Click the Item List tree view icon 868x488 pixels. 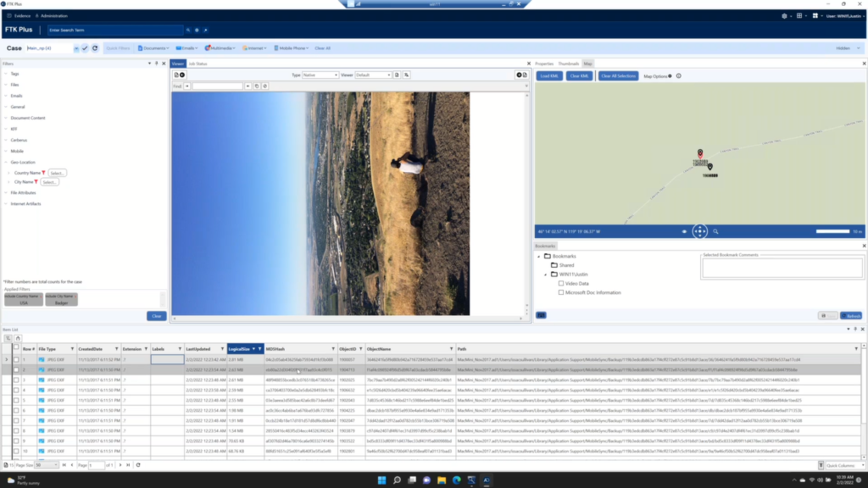(8, 338)
